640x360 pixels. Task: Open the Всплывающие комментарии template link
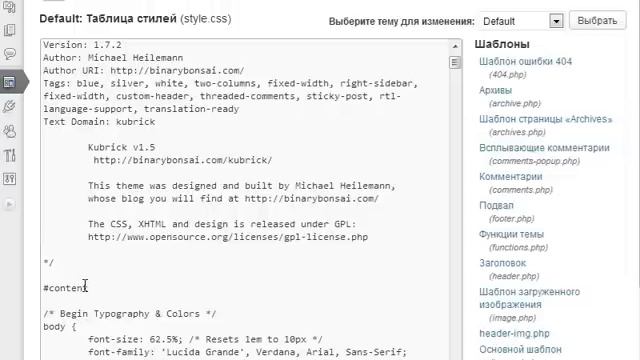click(x=544, y=148)
